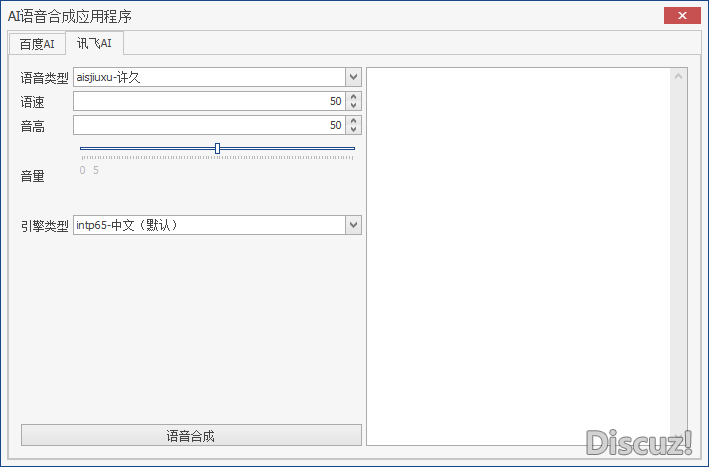Increase 音高 value with up arrow
This screenshot has height=467, width=709.
click(354, 120)
